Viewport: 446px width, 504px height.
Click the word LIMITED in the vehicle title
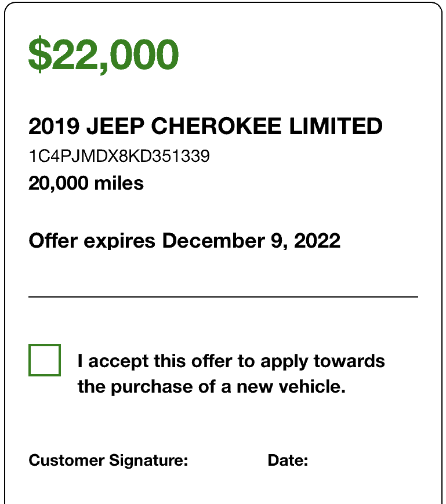pyautogui.click(x=336, y=126)
